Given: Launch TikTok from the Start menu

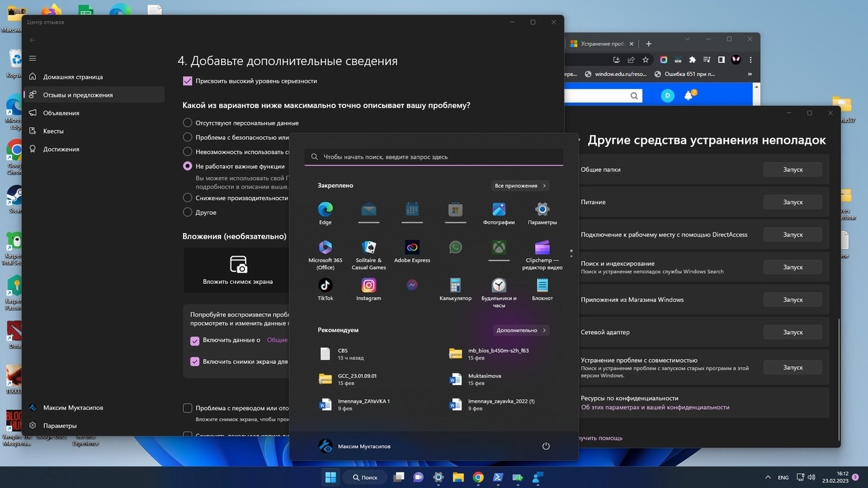Looking at the screenshot, I should [325, 289].
